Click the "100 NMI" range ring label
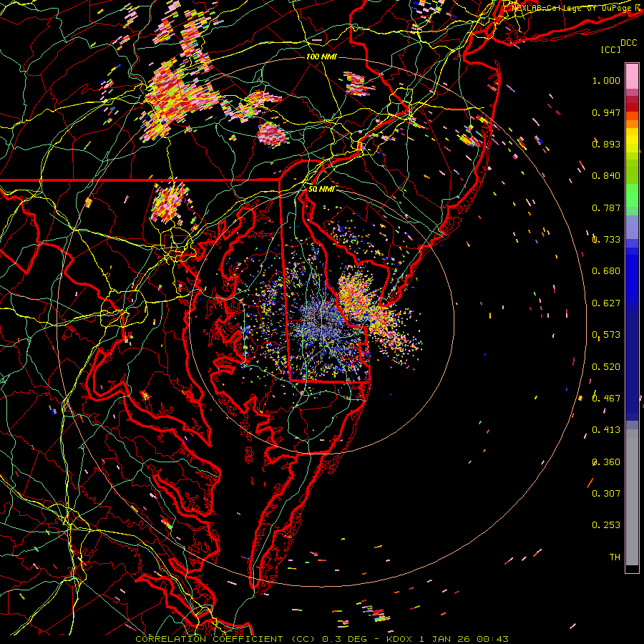Screen dimensions: 644x644 pos(321,57)
